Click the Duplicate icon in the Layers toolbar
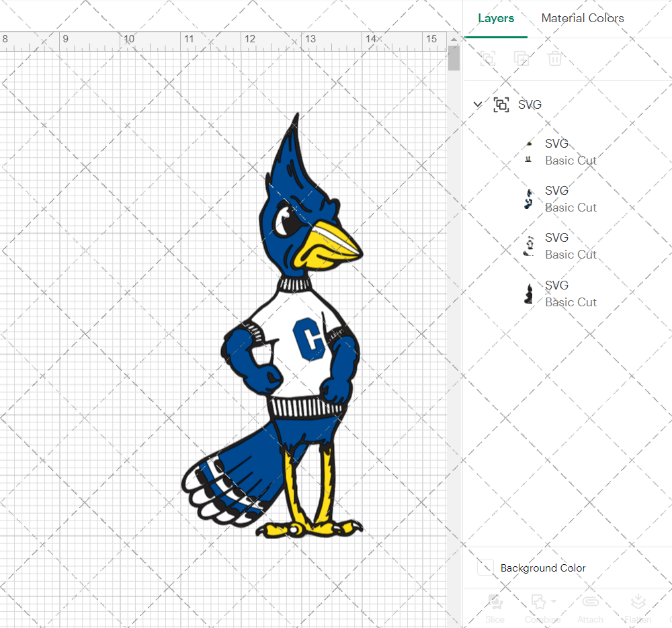 coord(521,58)
